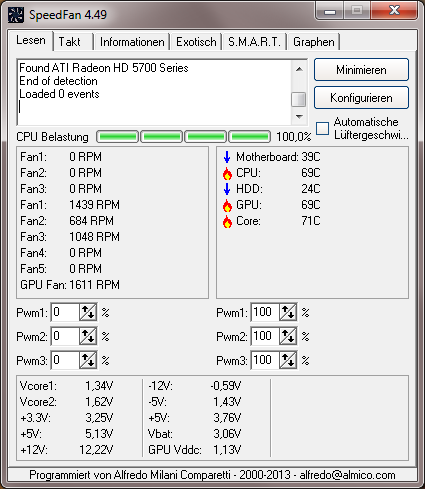Image resolution: width=425 pixels, height=489 pixels.
Task: Click the Vcore1 1,34V voltage reading
Action: pyautogui.click(x=67, y=386)
